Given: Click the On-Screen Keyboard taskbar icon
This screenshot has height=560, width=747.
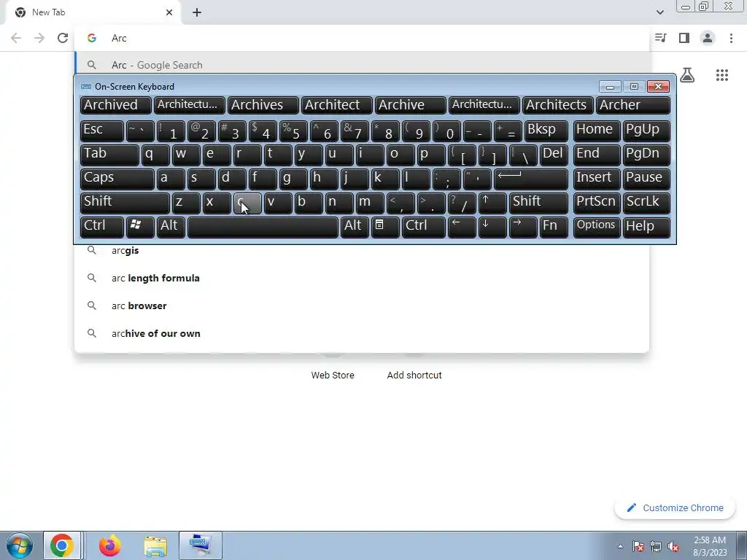Looking at the screenshot, I should [x=200, y=545].
